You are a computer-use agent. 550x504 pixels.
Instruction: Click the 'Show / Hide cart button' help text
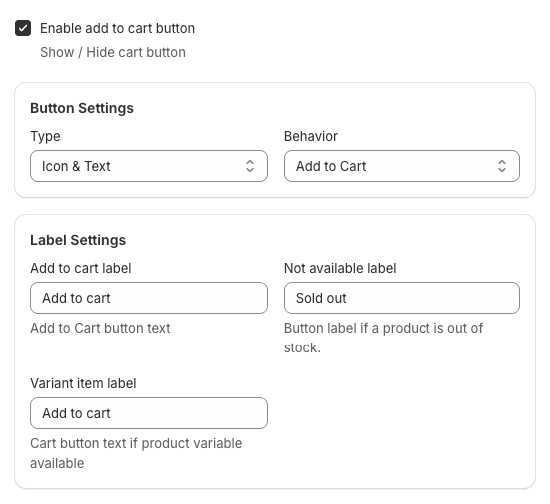pos(113,52)
